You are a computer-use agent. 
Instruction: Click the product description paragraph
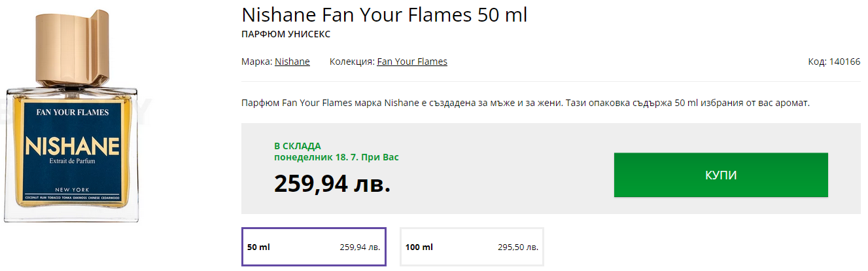tap(525, 103)
